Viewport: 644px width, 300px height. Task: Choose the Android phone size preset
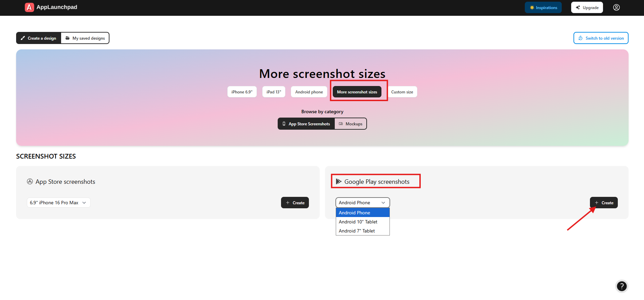click(x=309, y=92)
